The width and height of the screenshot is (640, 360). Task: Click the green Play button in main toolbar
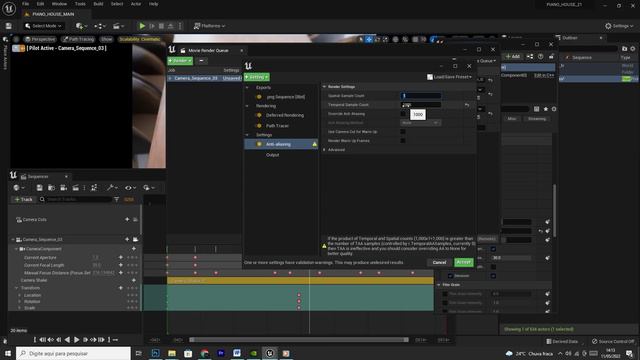[142, 26]
